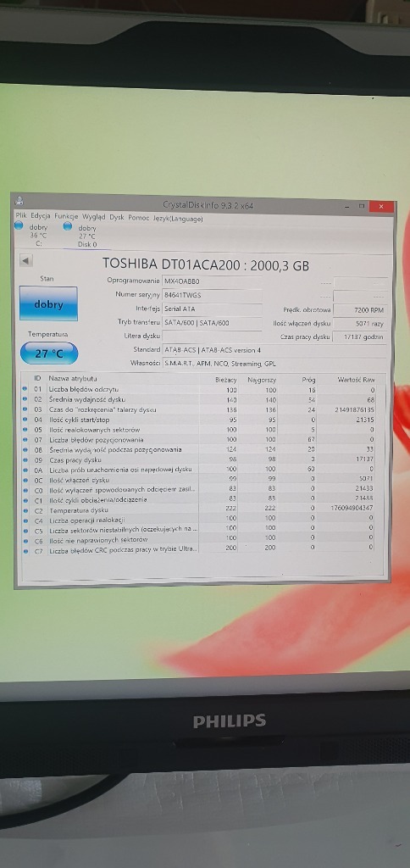This screenshot has height=868, width=410.
Task: Select the 'Ilość nie naprawionych sektorów' row
Action: coord(198,540)
